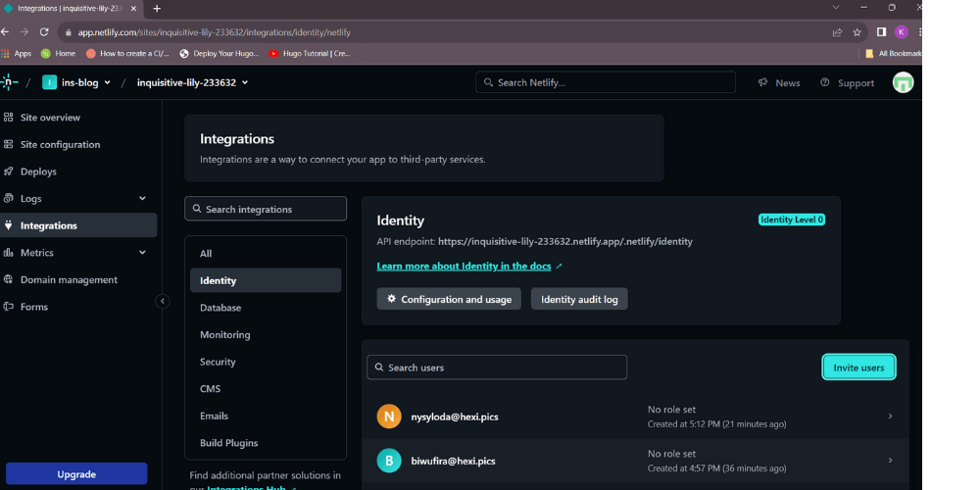Select the CMS category
Image resolution: width=980 pixels, height=490 pixels.
pos(266,389)
